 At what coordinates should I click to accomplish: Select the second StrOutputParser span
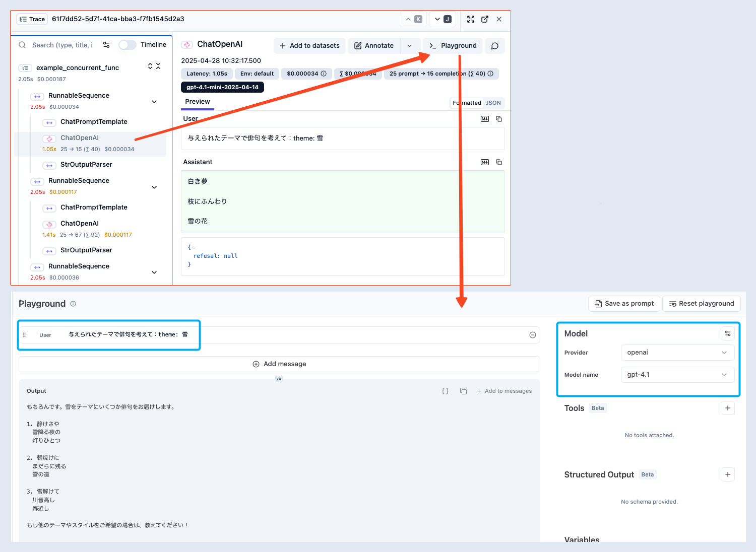pyautogui.click(x=86, y=250)
